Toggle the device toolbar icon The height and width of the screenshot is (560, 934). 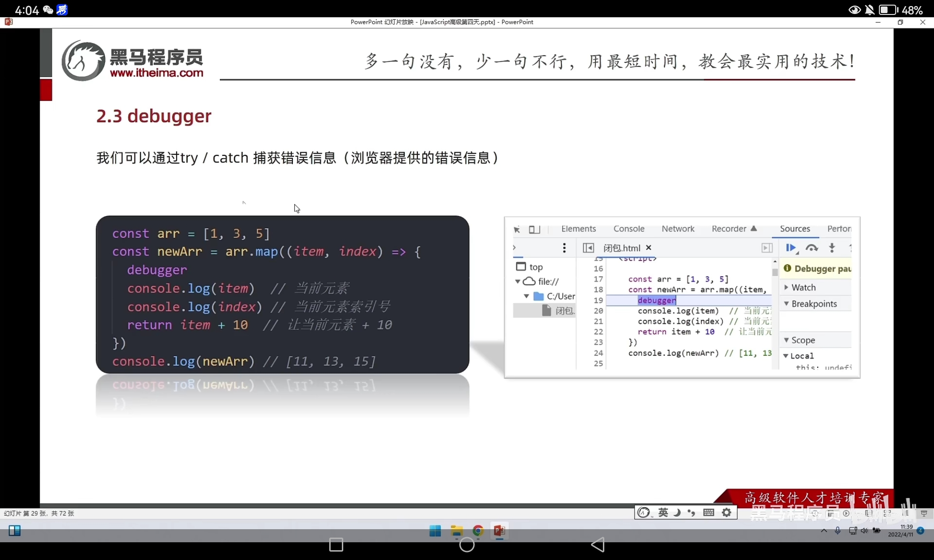pyautogui.click(x=534, y=230)
